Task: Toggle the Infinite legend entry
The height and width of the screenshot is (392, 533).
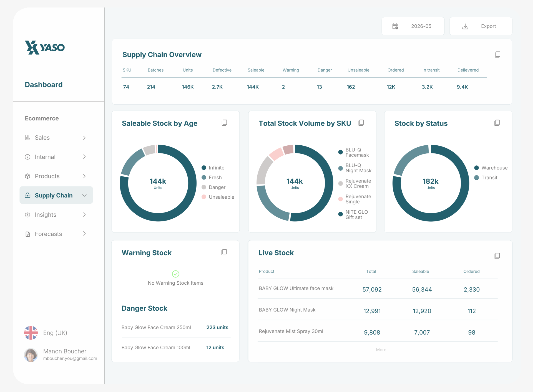Action: (213, 168)
